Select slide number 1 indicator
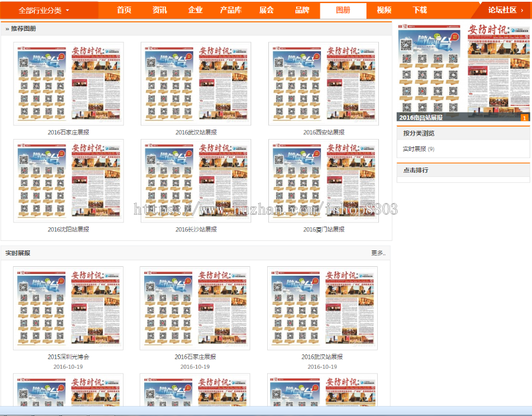Screen dimensions: 532x416 pyautogui.click(x=524, y=118)
